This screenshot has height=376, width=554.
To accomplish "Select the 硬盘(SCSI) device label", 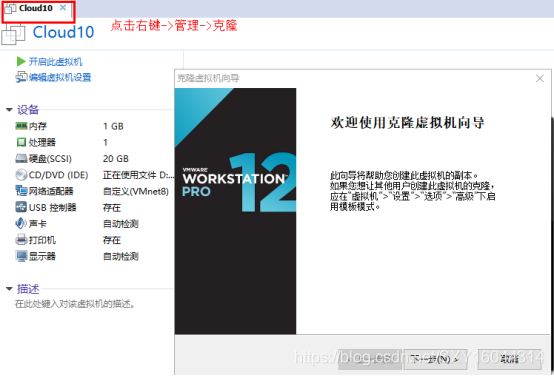I will pyautogui.click(x=50, y=159).
